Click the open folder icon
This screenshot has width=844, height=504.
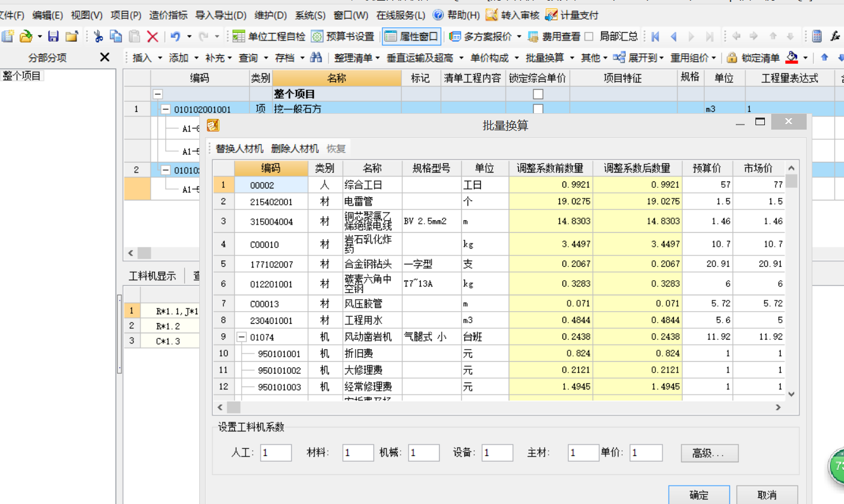26,36
